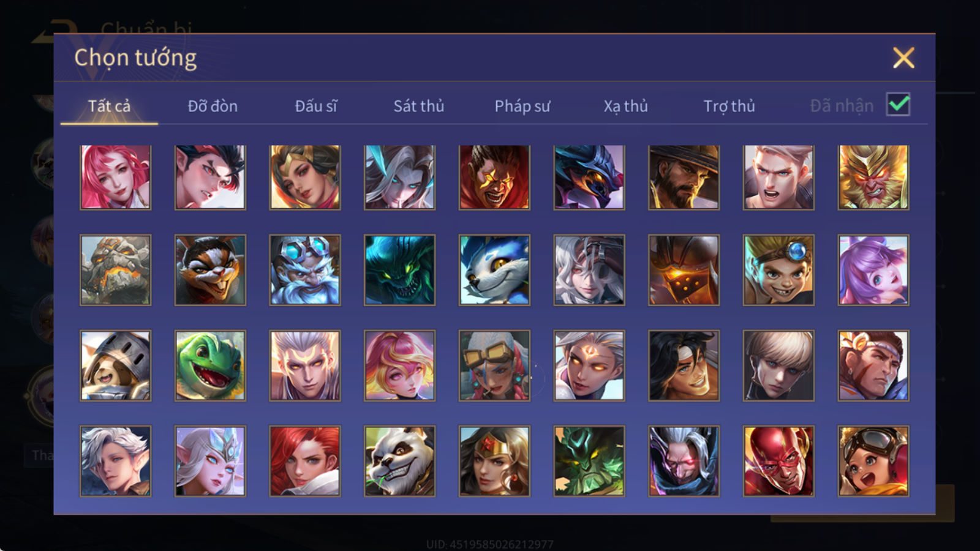
Task: View the Trợ thủ tab
Action: click(729, 106)
